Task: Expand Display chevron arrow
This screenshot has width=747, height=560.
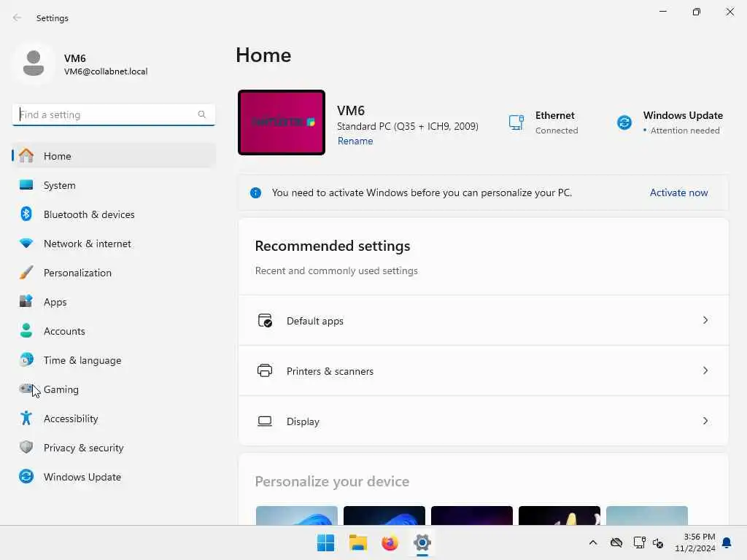Action: pos(705,421)
